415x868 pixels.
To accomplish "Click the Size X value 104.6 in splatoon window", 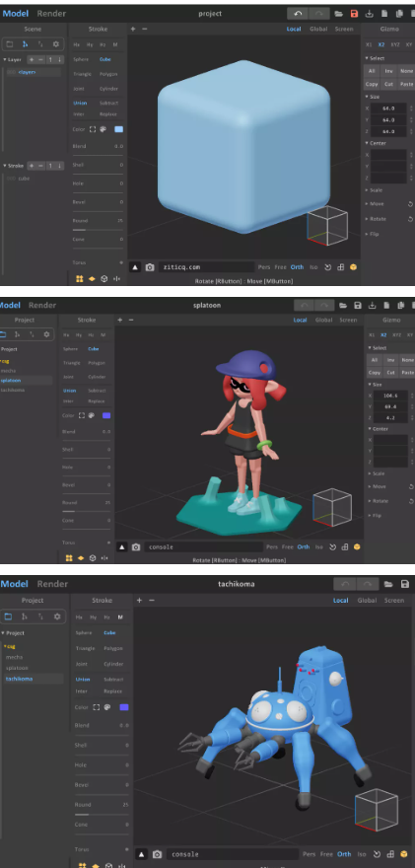I will tap(390, 396).
